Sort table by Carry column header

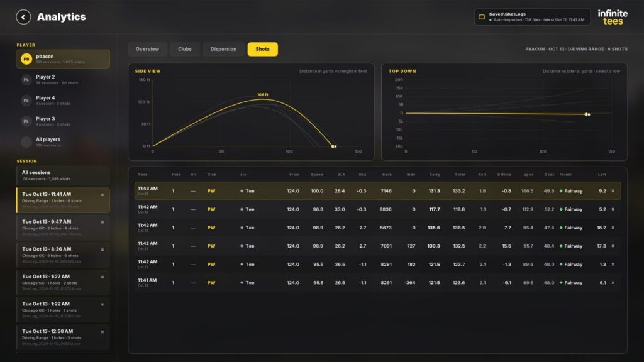click(435, 175)
